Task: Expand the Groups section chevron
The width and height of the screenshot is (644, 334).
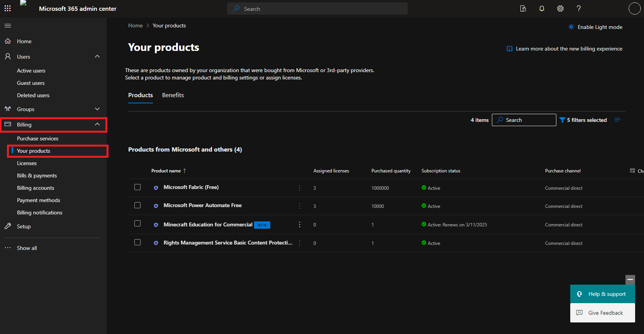Action: pyautogui.click(x=97, y=109)
